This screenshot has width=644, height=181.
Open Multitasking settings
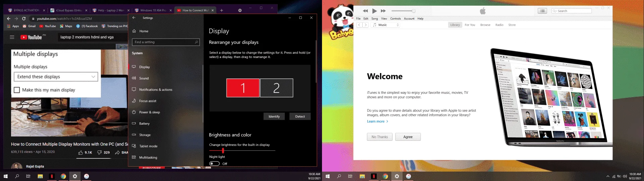pos(148,158)
